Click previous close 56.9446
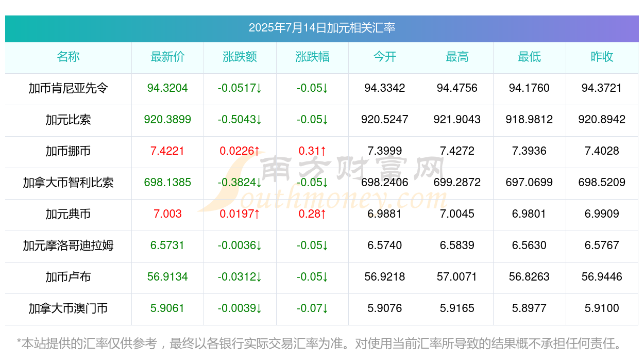The height and width of the screenshot is (360, 644). (x=602, y=277)
